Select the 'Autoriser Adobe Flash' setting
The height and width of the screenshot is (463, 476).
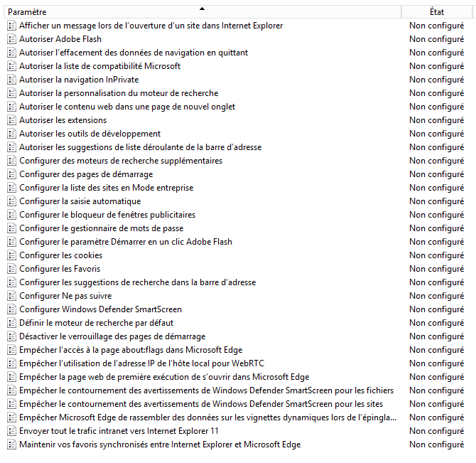coord(60,39)
